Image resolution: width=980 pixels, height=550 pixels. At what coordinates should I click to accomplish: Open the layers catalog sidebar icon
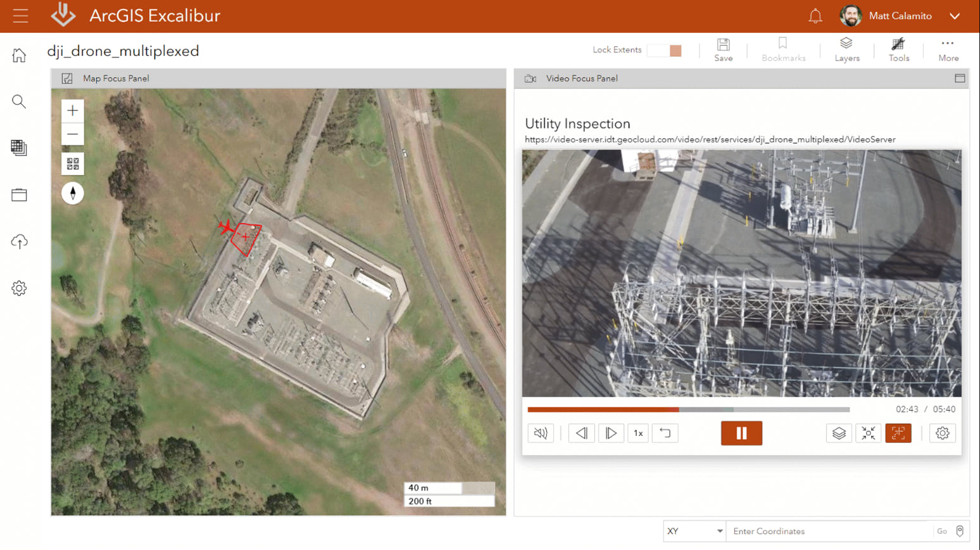point(19,148)
